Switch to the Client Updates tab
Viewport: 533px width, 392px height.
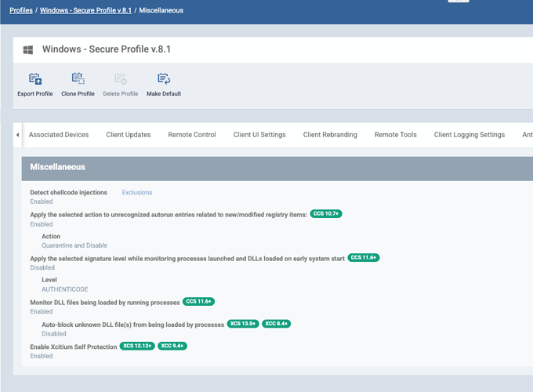(x=129, y=135)
